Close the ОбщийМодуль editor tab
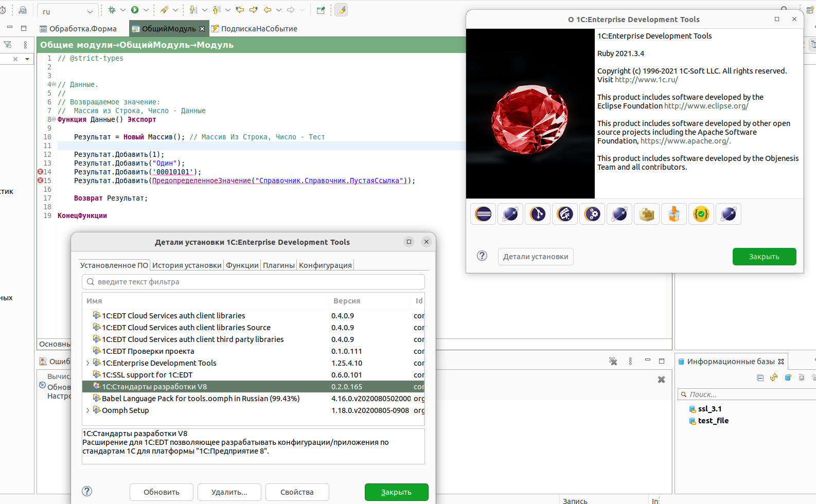The width and height of the screenshot is (816, 504). [202, 29]
